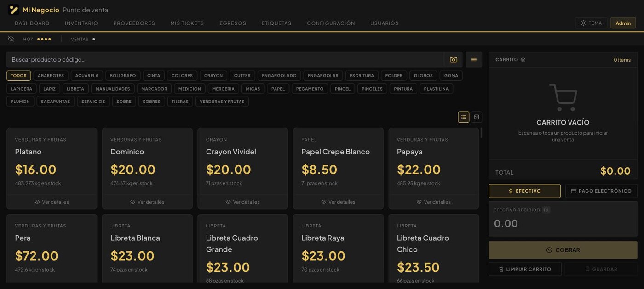Open the Inventario tab

pyautogui.click(x=81, y=23)
